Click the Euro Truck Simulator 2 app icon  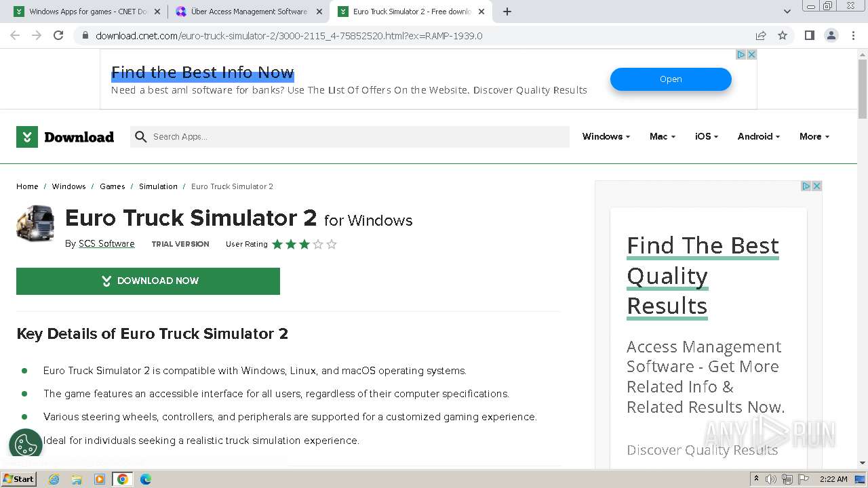pos(35,223)
